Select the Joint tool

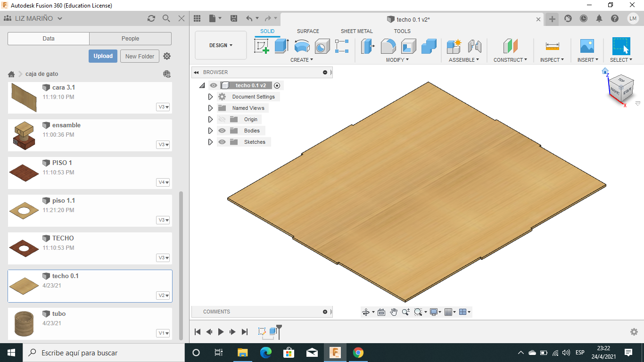pos(474,46)
